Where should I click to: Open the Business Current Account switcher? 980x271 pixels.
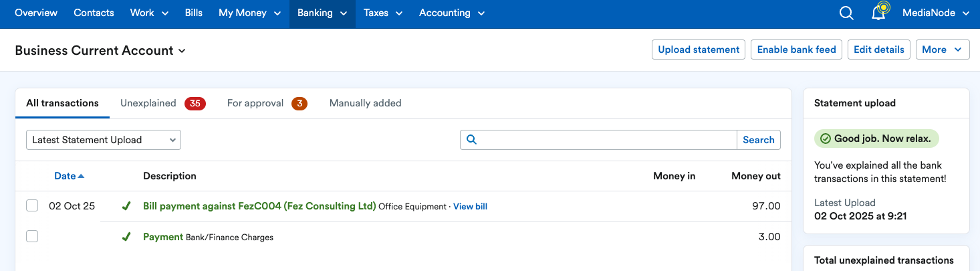[x=100, y=50]
